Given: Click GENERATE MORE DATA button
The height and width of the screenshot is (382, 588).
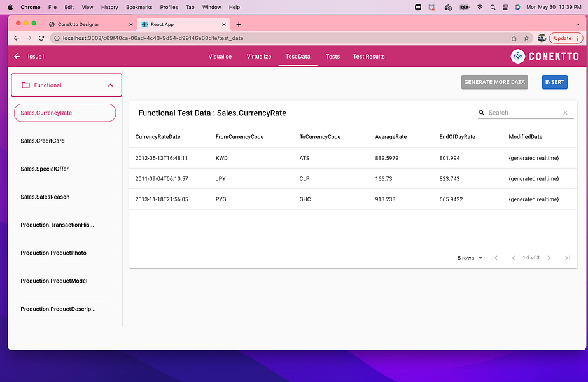Looking at the screenshot, I should (x=494, y=82).
